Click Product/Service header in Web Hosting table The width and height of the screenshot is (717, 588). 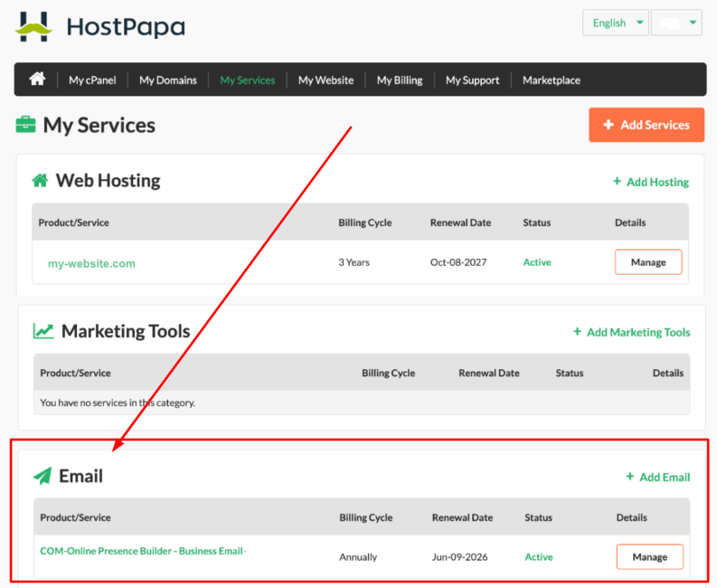pyautogui.click(x=73, y=223)
